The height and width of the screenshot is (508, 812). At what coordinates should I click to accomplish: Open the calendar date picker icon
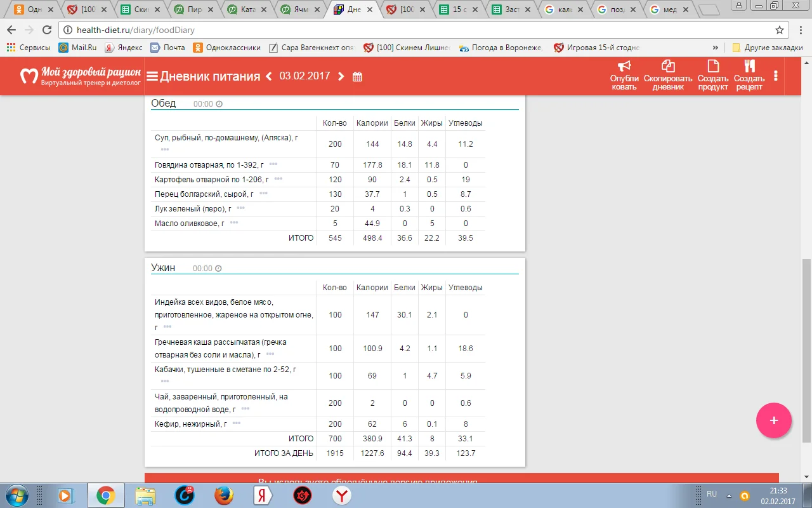tap(357, 77)
